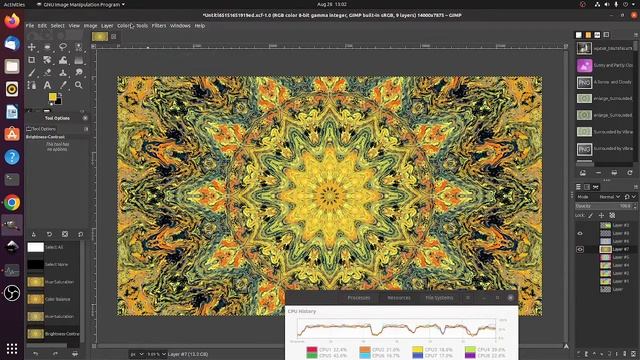Choose the Fuzzy Select tool
This screenshot has height=360, width=640.
tap(78, 47)
